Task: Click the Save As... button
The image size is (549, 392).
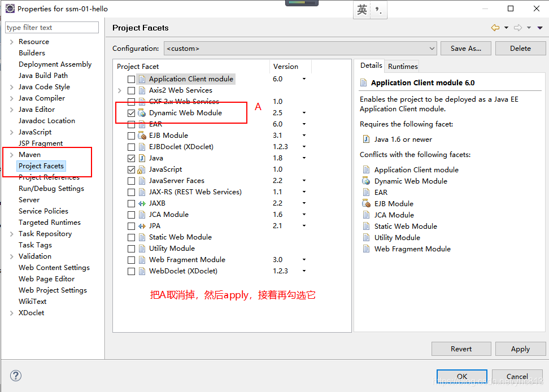Action: (x=465, y=49)
